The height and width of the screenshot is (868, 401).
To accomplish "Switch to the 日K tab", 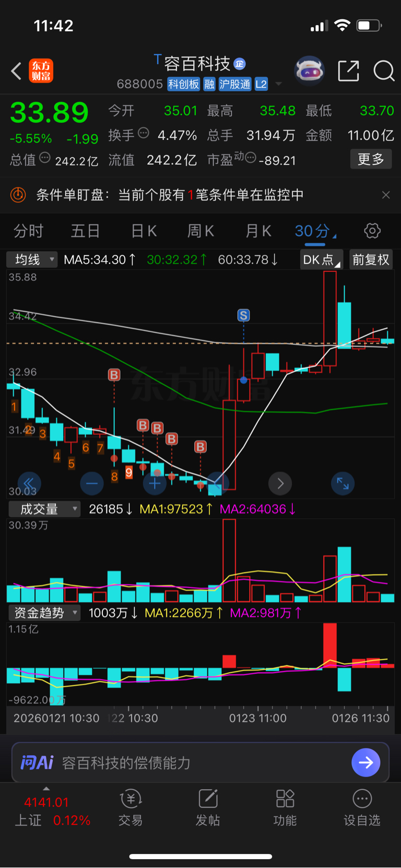I will 144,231.
